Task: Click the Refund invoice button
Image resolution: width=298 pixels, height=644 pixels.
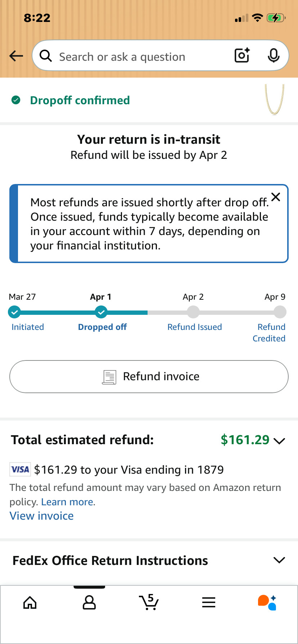Action: pyautogui.click(x=149, y=377)
